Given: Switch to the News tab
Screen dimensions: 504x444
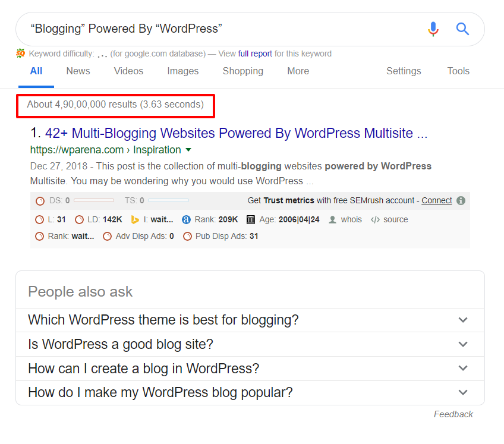Looking at the screenshot, I should tap(78, 71).
